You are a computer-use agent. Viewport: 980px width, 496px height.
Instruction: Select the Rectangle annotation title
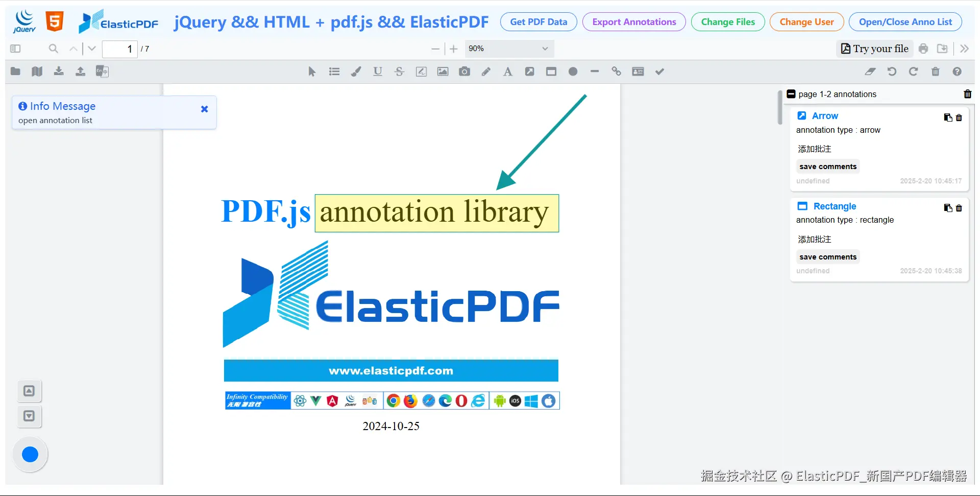[x=835, y=206]
